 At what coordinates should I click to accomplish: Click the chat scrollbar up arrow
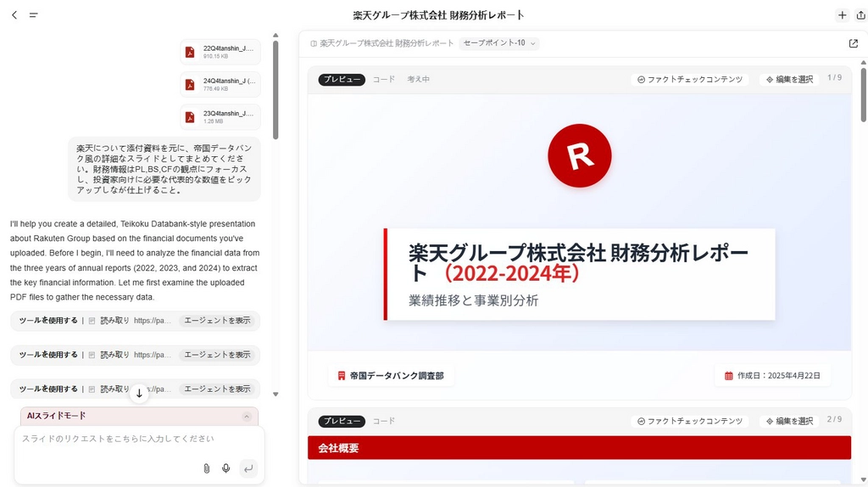[275, 36]
